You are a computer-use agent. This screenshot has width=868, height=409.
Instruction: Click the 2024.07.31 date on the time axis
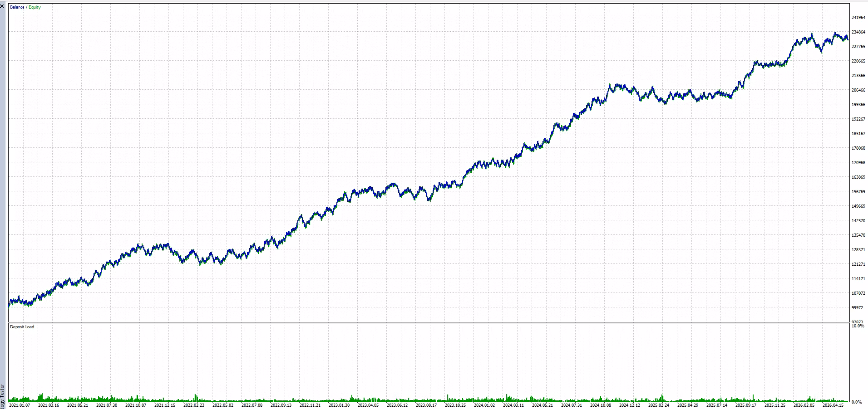[x=572, y=406]
